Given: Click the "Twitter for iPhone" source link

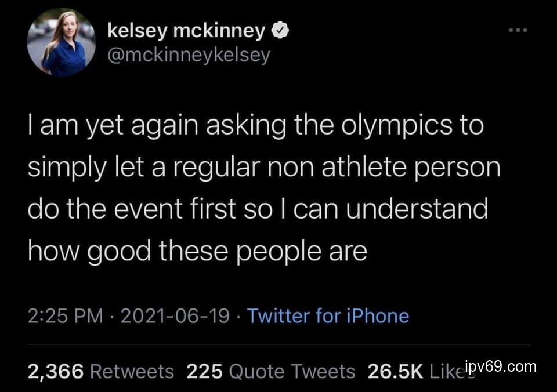Looking at the screenshot, I should point(328,316).
